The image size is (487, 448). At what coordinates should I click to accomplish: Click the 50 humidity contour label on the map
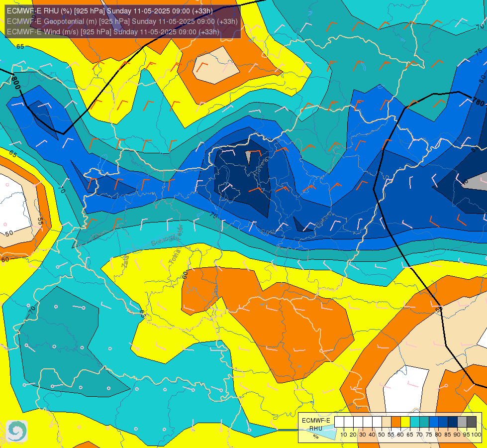[x=8, y=233]
